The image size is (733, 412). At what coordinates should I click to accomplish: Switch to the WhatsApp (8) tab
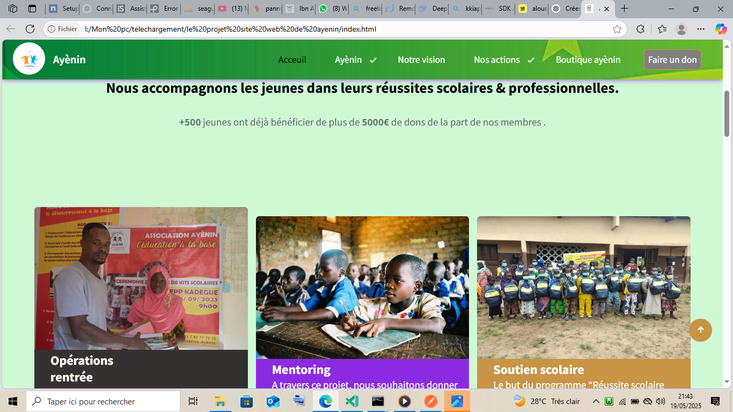(333, 8)
